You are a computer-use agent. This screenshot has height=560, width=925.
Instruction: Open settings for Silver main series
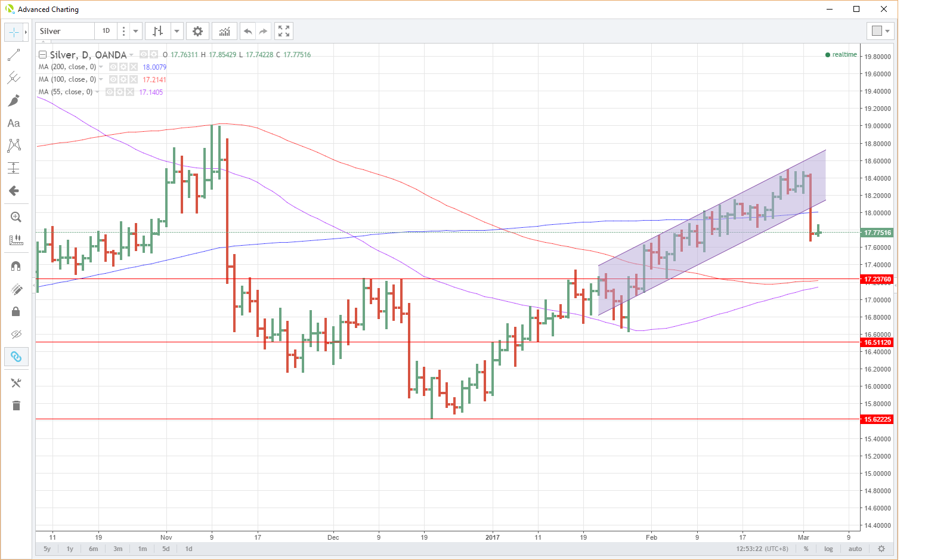[x=154, y=54]
